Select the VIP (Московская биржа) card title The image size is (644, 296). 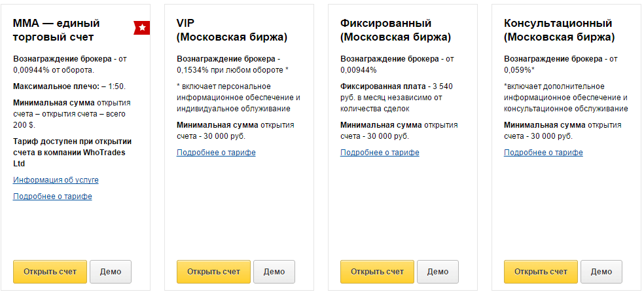[x=232, y=30]
